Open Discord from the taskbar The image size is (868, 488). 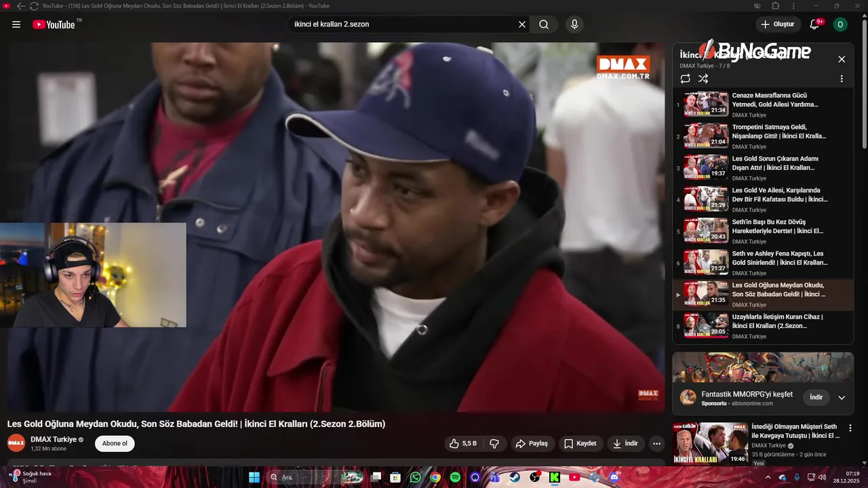614,477
